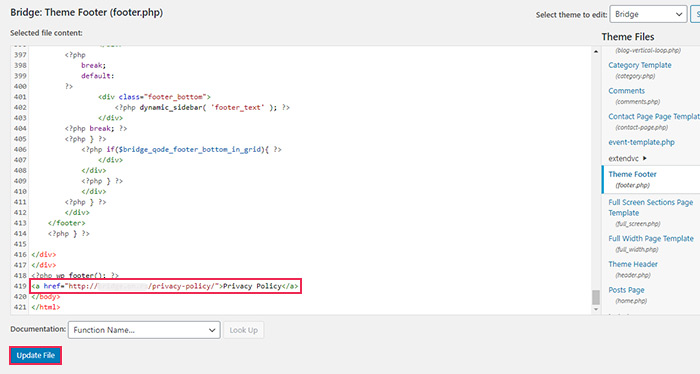
Task: Open the Contact Page Page Template file
Action: (x=654, y=116)
